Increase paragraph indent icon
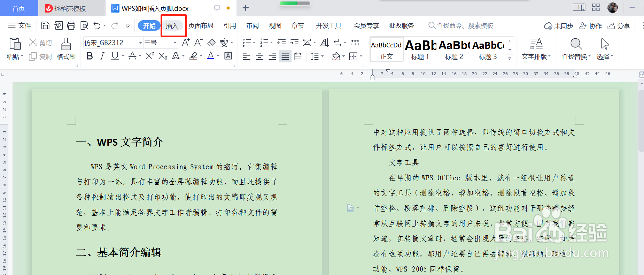Screen dimensions: 644x275 (294, 43)
